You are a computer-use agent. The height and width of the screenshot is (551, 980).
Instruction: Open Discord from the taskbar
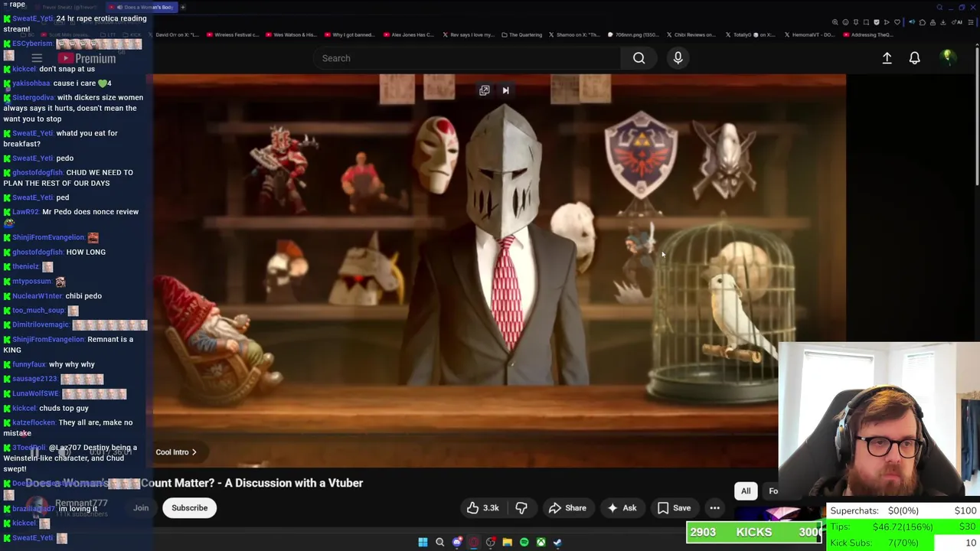click(457, 543)
